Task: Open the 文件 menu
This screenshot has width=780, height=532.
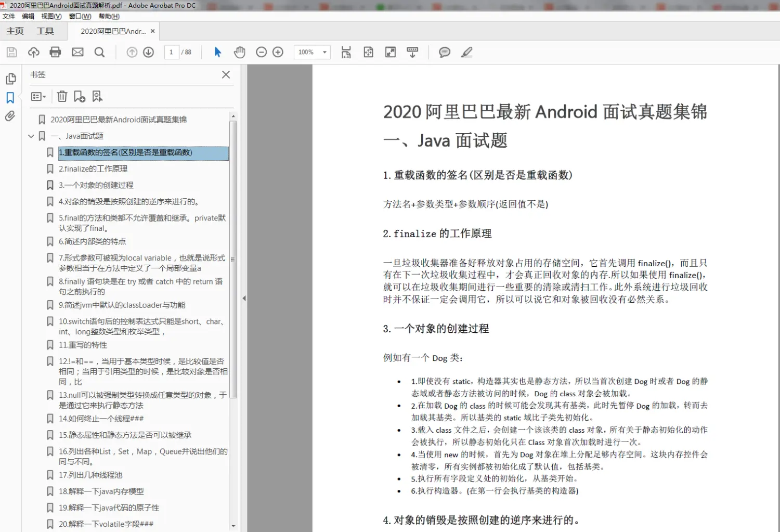Action: point(9,16)
